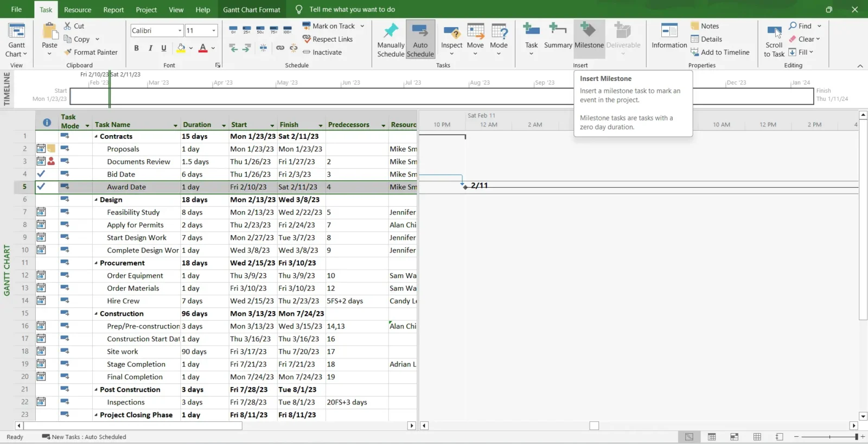Collapse the Contracts summary task
868x444 pixels.
coord(96,137)
